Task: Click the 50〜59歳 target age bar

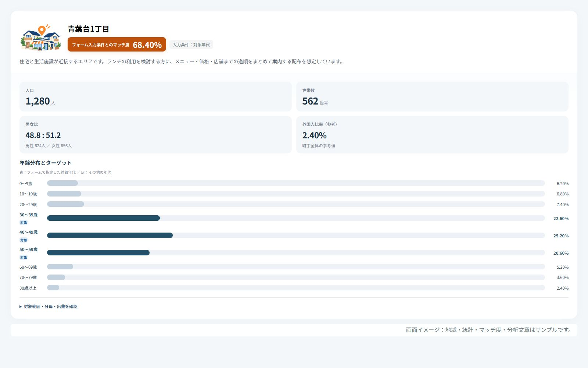Action: (x=296, y=253)
